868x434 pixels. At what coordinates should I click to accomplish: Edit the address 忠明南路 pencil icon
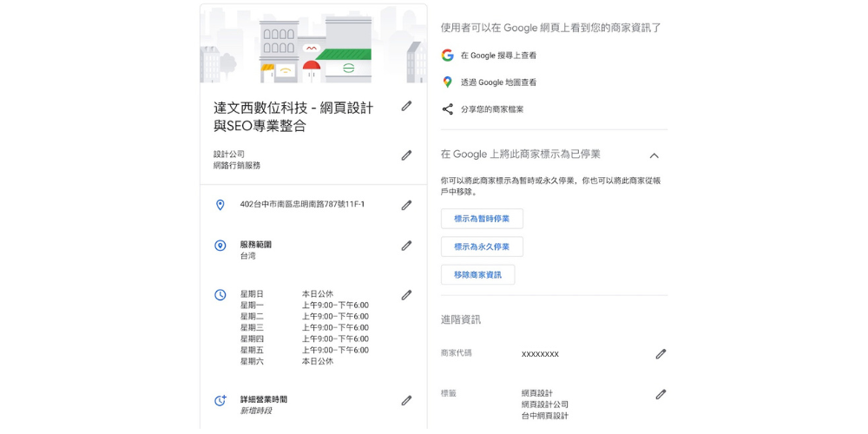406,206
